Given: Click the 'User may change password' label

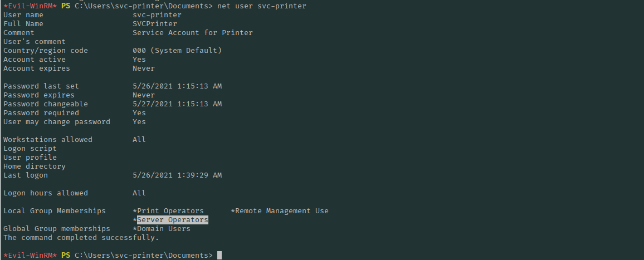Looking at the screenshot, I should click(x=56, y=122).
